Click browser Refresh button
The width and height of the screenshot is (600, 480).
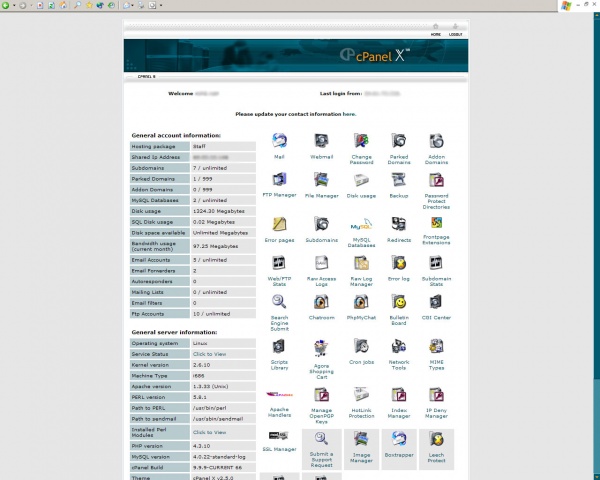[x=51, y=5]
